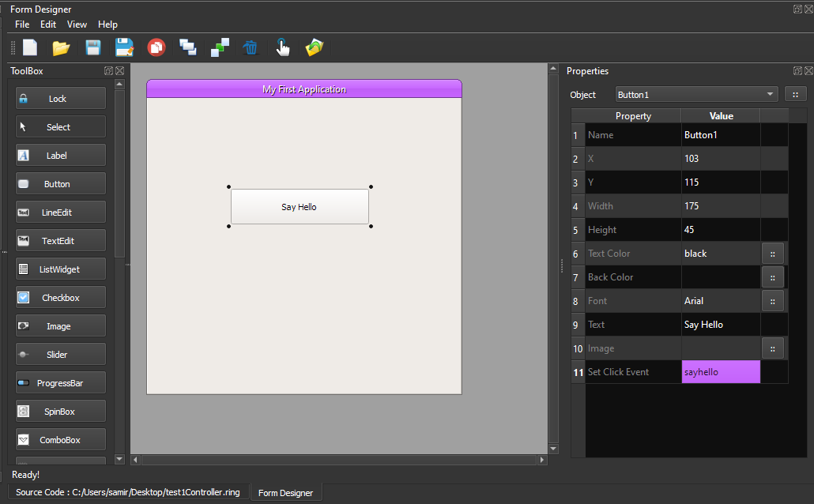Expand the Object dropdown showing Button1

click(696, 95)
